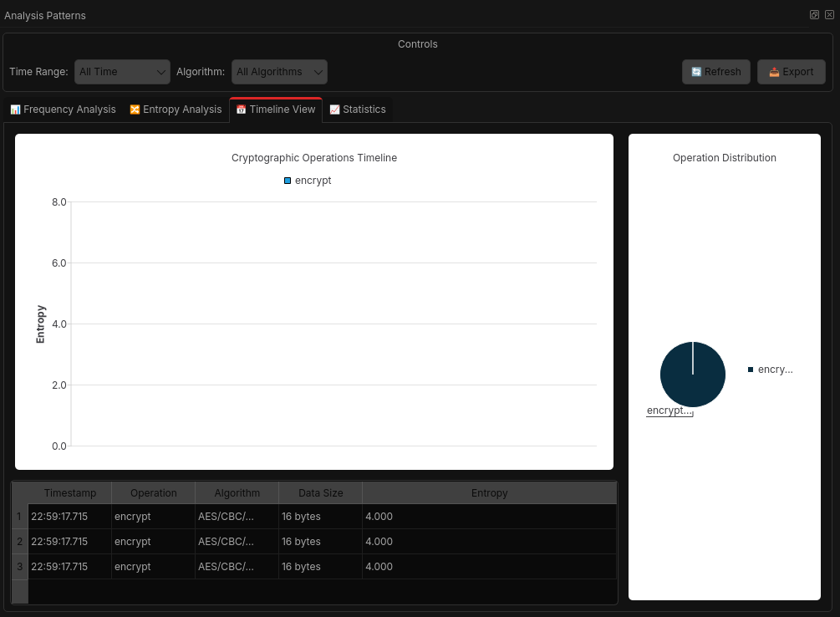Viewport: 840px width, 617px height.
Task: Toggle the encrypt series in the timeline legend
Action: pos(307,180)
